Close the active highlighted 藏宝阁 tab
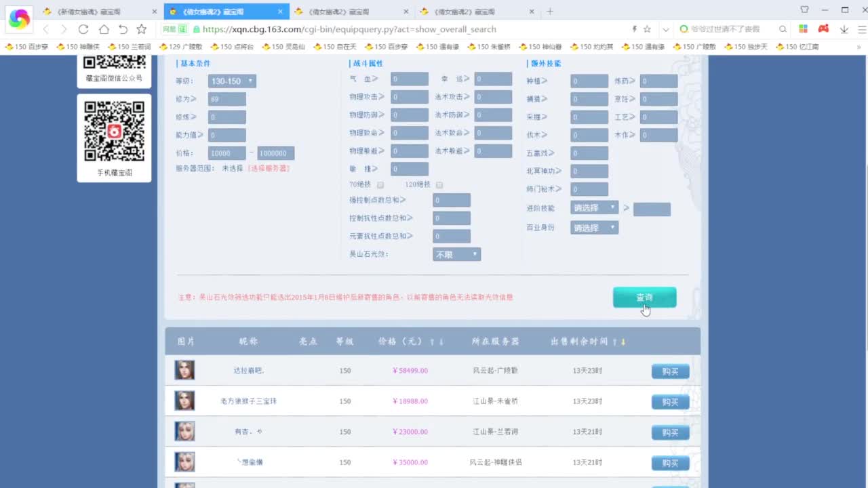Viewport: 868px width, 488px height. pyautogui.click(x=280, y=12)
